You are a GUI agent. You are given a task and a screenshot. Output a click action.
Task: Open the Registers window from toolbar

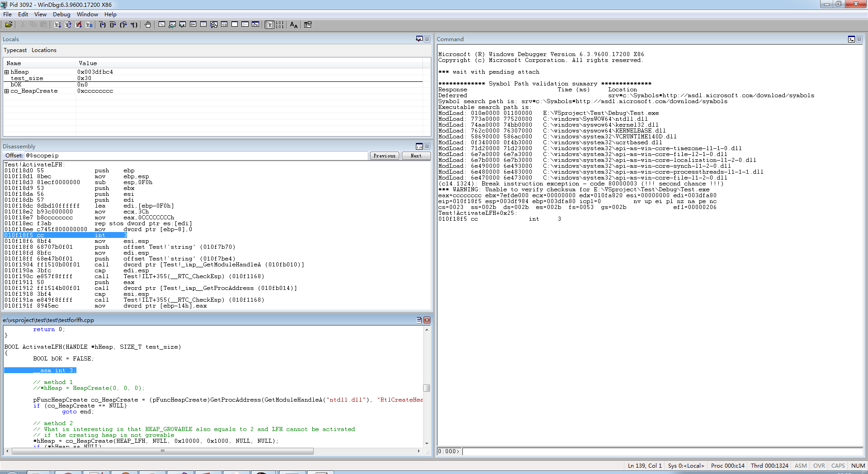coord(193,24)
